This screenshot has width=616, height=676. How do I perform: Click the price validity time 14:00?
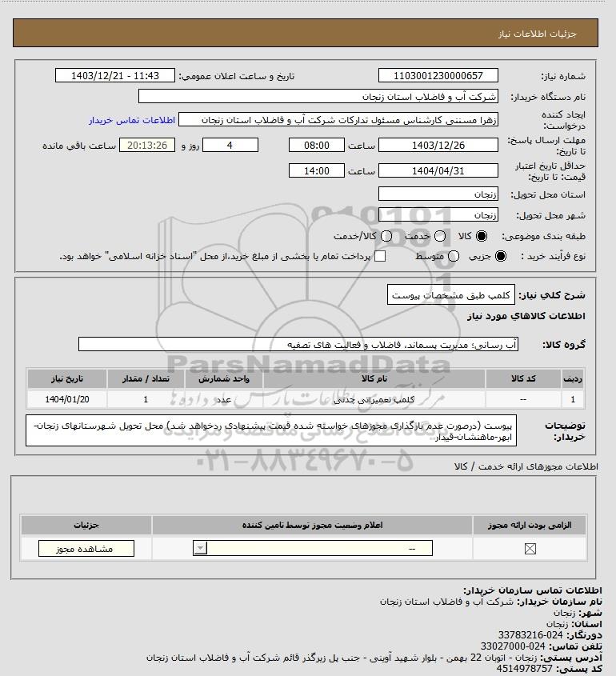317,170
